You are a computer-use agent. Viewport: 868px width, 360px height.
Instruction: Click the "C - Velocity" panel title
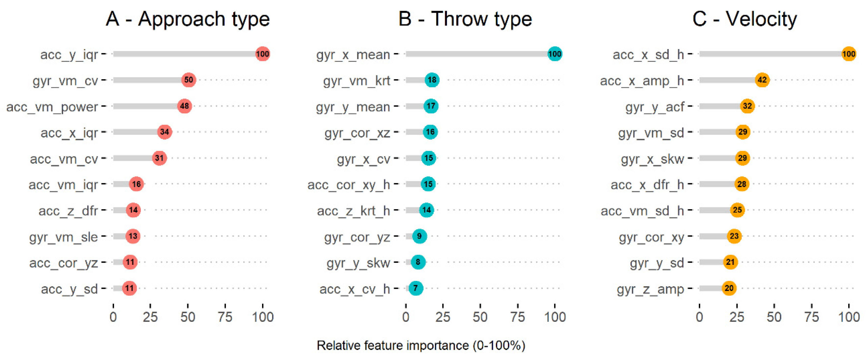pyautogui.click(x=745, y=19)
